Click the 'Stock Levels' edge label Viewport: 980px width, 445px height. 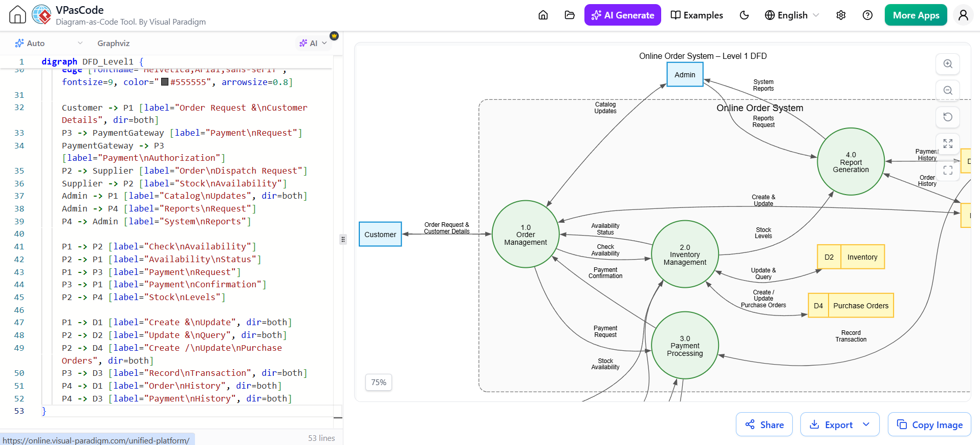pos(763,233)
